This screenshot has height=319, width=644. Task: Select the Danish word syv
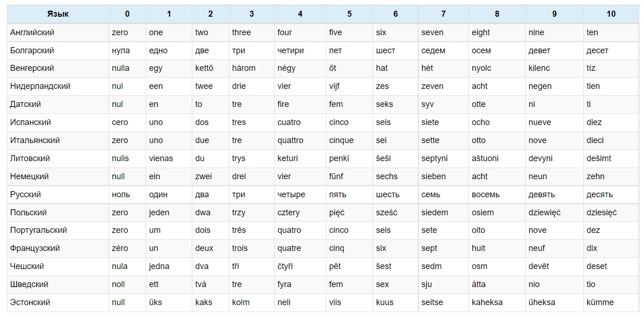[428, 104]
